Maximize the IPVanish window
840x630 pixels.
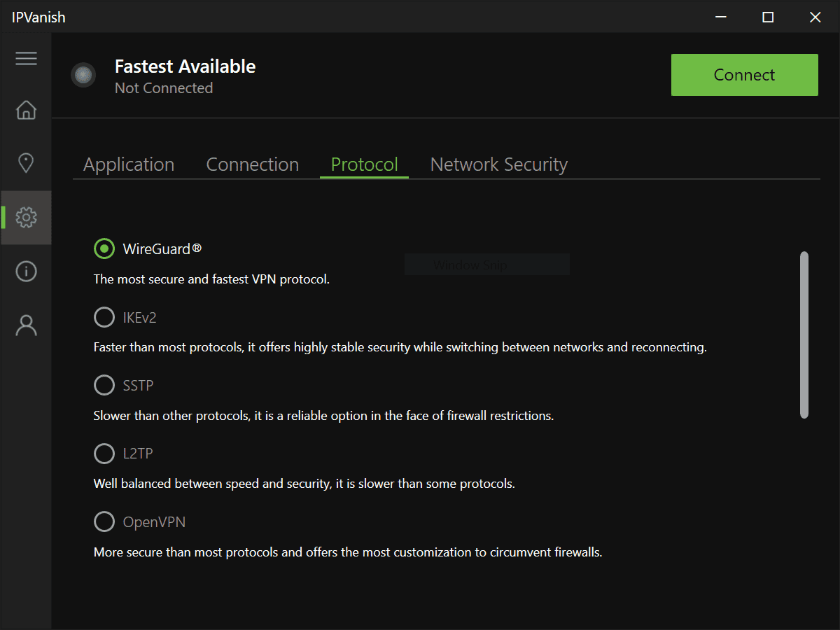pos(768,17)
